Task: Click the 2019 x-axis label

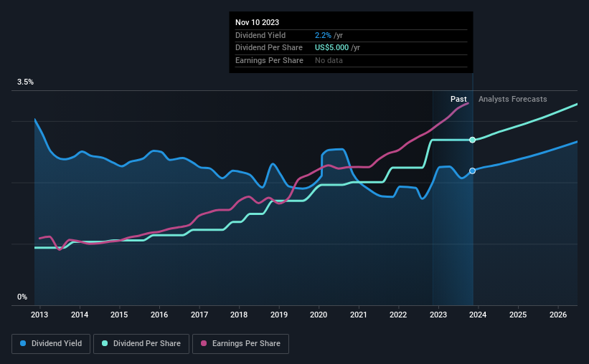Action: [279, 315]
